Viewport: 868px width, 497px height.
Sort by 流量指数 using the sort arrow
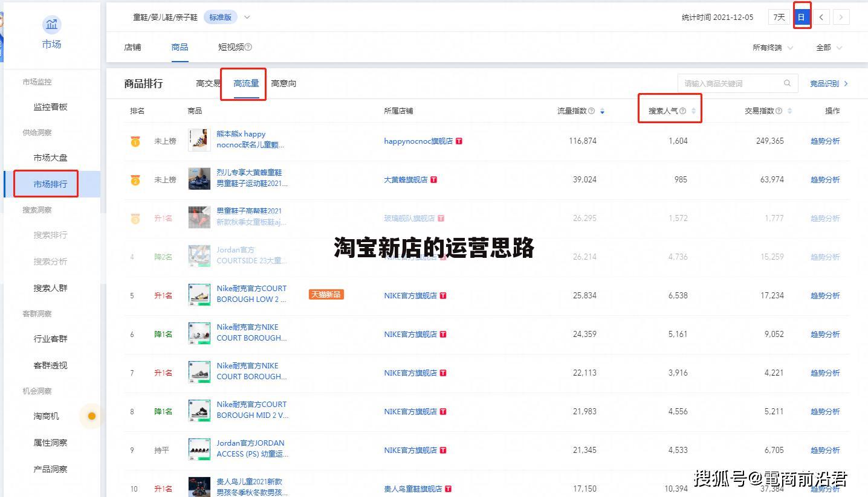click(x=602, y=111)
